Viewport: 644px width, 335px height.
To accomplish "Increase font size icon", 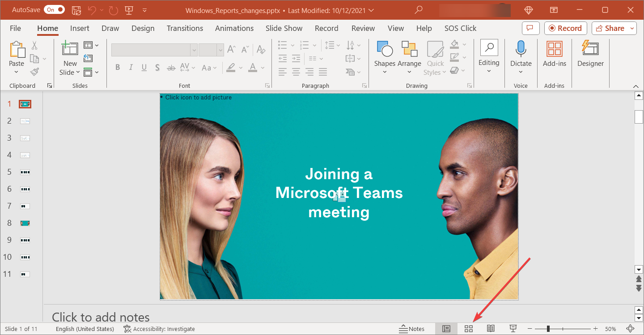I will click(231, 49).
